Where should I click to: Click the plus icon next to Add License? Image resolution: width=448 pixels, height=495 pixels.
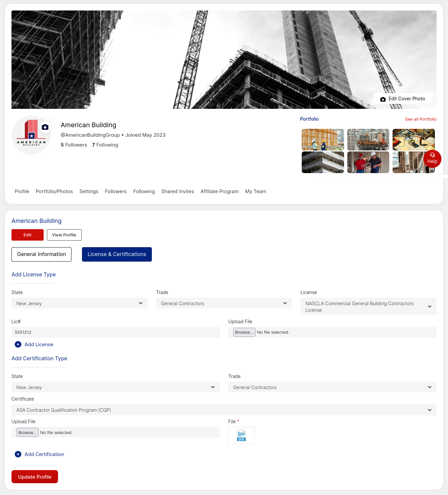coord(18,344)
